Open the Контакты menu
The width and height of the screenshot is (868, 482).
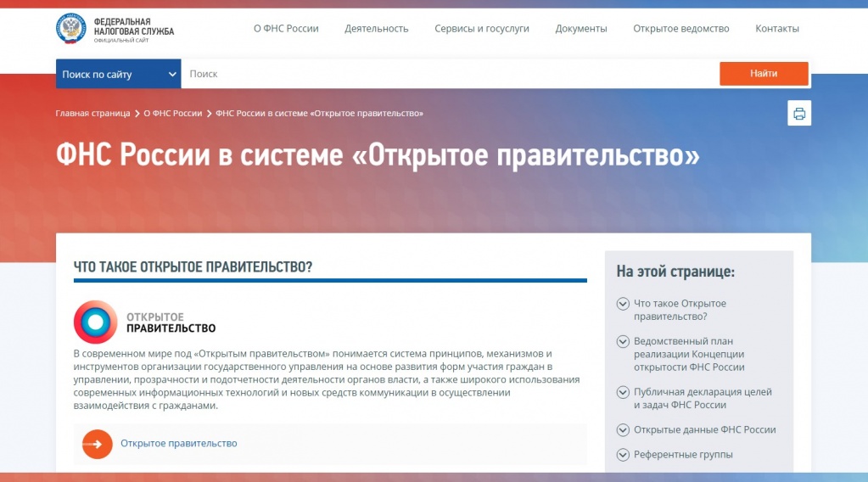777,28
